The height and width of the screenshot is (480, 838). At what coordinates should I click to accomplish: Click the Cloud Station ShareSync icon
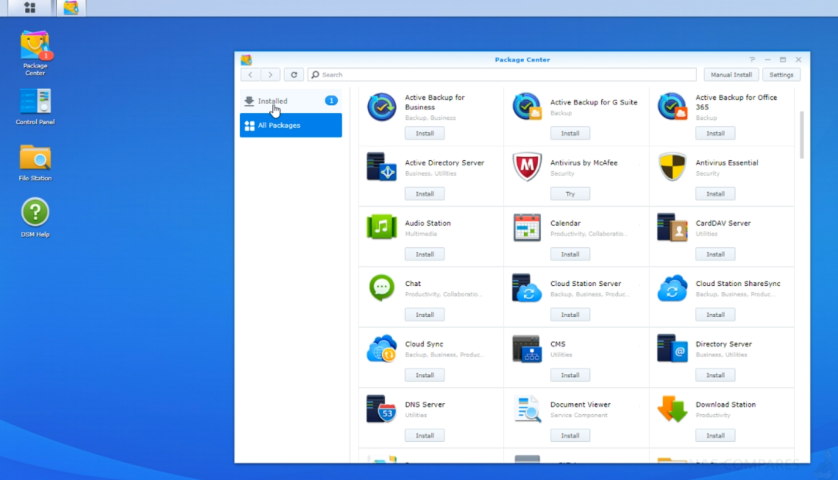[672, 288]
